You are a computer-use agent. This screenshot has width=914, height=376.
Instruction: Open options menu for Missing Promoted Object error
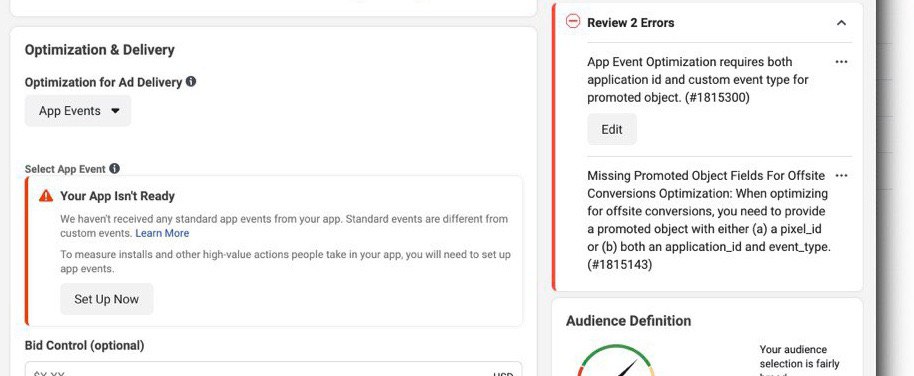point(841,175)
